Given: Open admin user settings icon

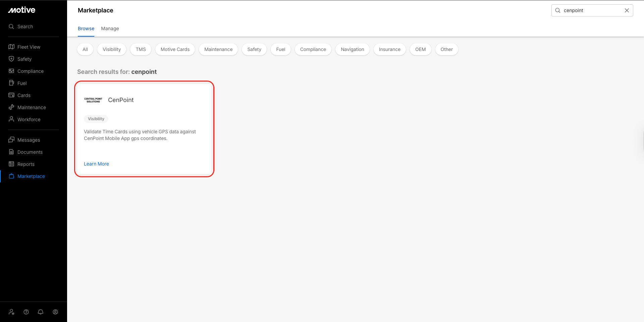Looking at the screenshot, I should point(11,312).
